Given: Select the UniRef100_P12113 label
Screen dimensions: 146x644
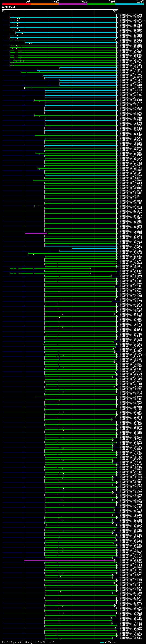Looking at the screenshot, I should tap(131, 70).
